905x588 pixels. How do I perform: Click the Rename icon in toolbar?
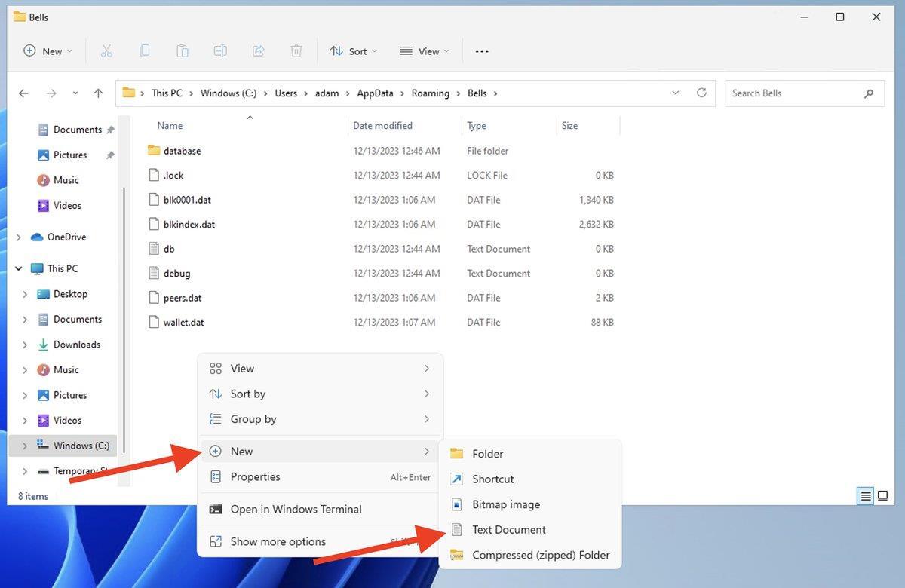[220, 51]
